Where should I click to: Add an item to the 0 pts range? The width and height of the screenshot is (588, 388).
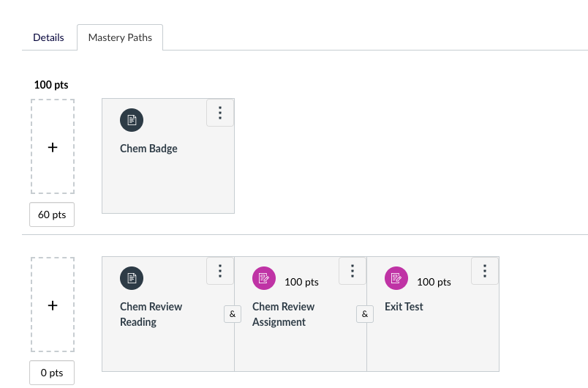53,305
